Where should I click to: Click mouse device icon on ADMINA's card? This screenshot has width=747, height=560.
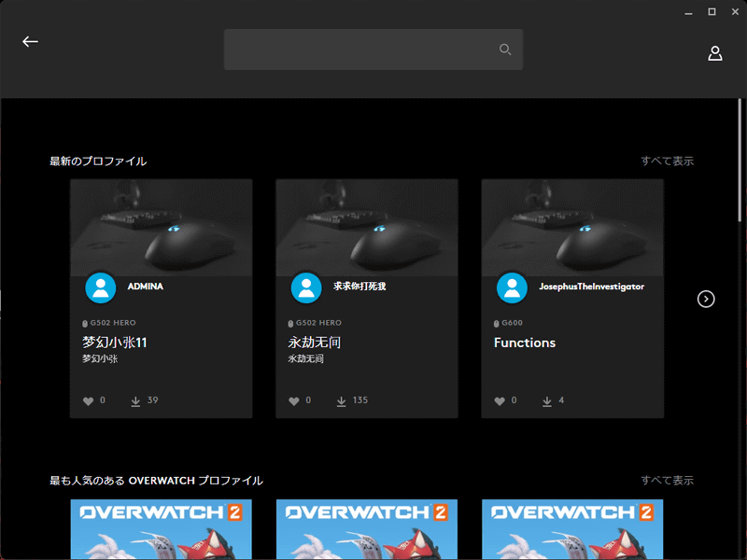point(85,323)
